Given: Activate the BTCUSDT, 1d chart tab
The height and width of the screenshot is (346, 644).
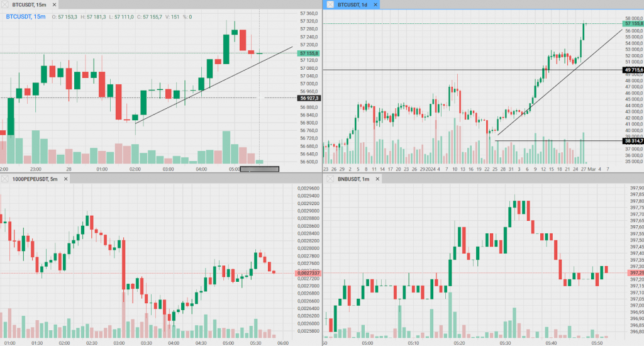Looking at the screenshot, I should click(352, 4).
